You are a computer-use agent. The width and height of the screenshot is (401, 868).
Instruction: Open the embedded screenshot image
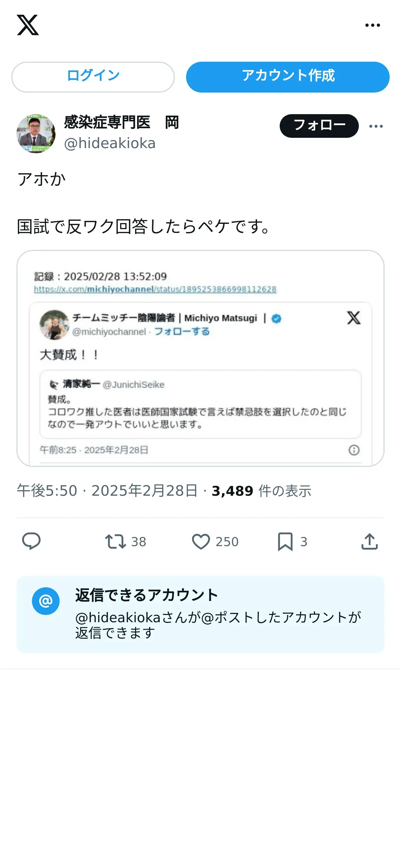200,358
